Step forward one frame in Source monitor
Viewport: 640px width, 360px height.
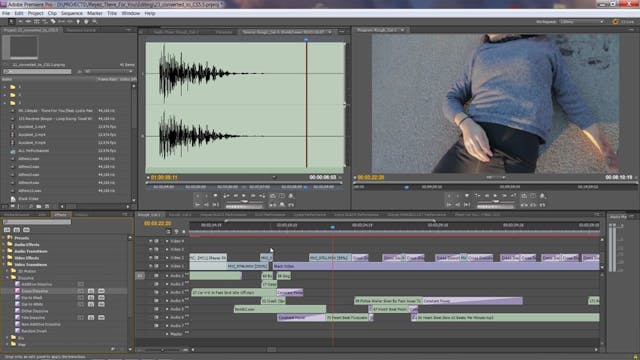[x=253, y=196]
